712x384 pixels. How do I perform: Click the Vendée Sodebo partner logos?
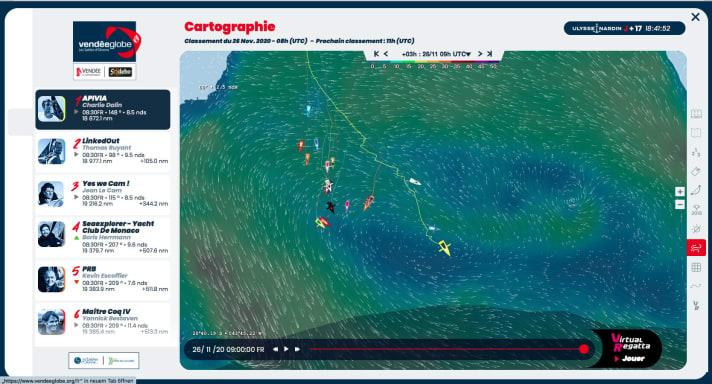click(x=104, y=72)
